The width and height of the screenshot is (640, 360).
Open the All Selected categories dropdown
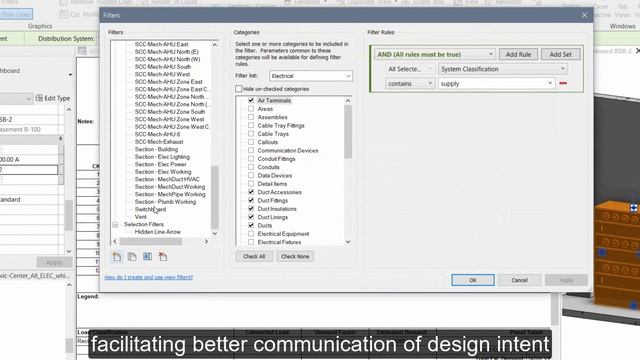410,69
